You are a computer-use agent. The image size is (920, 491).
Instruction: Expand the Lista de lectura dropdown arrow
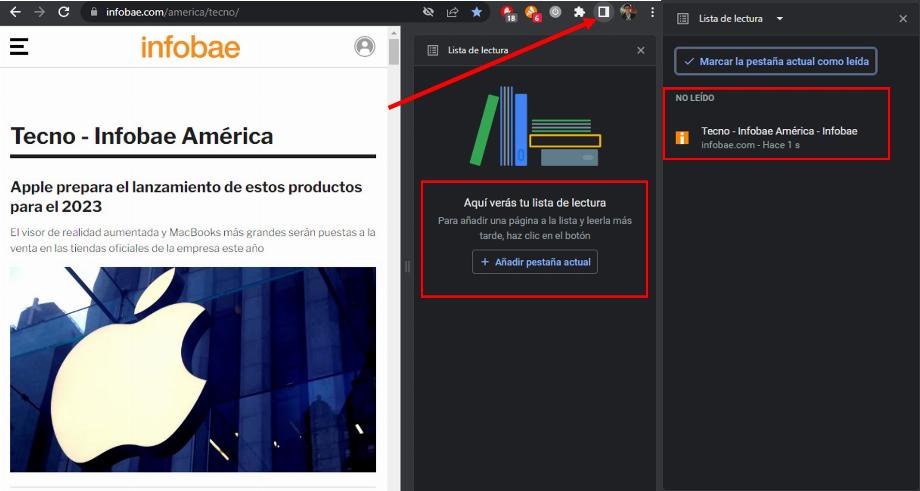[780, 19]
